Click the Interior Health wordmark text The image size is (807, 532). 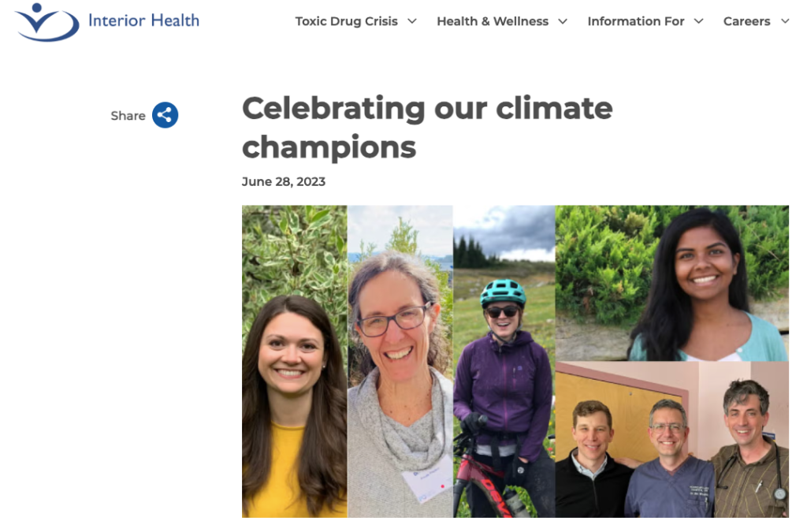click(x=143, y=20)
